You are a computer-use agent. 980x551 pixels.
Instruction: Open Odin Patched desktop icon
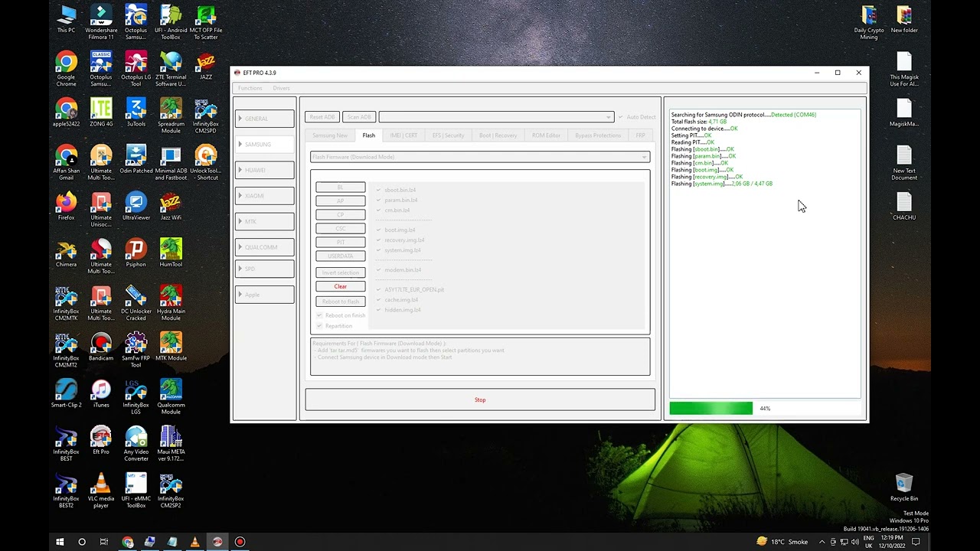tap(136, 159)
